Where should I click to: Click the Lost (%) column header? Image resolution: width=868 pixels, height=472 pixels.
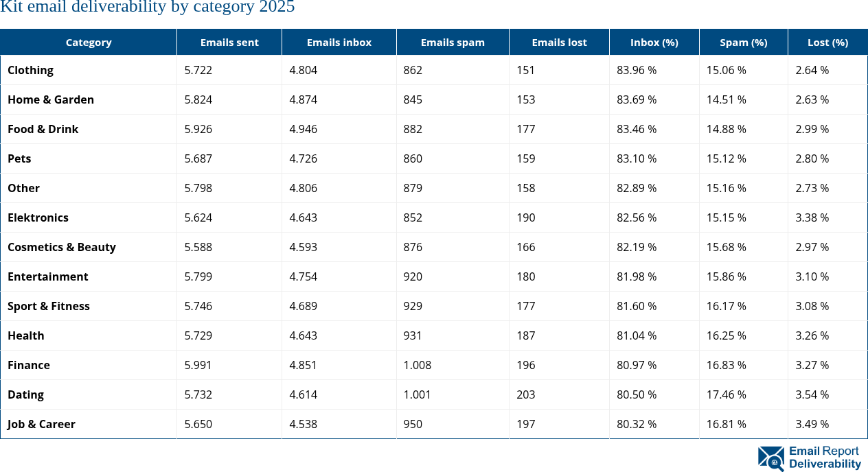(827, 42)
